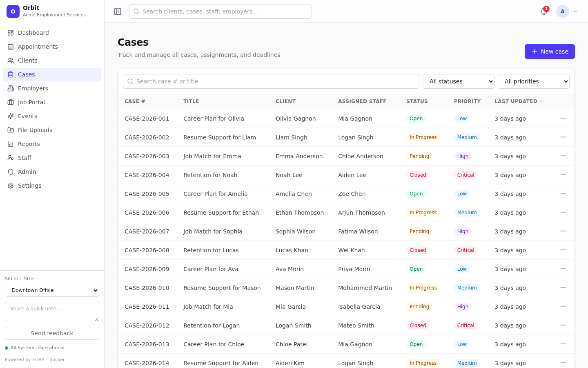Open row actions for CASE-2026-001

[563, 118]
